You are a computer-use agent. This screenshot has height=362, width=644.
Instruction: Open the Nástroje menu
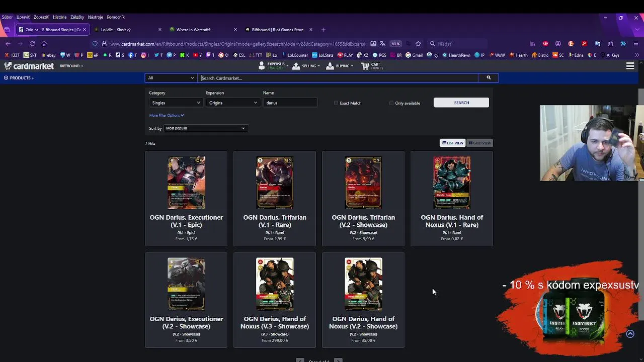pos(95,17)
